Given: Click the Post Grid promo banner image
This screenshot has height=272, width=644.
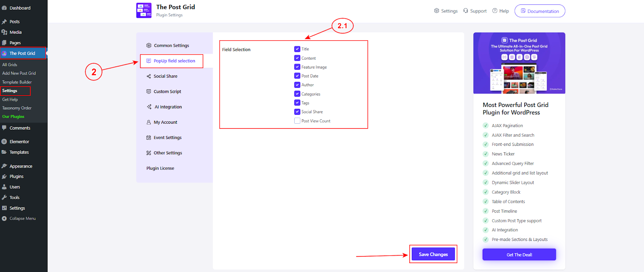Looking at the screenshot, I should tap(519, 63).
